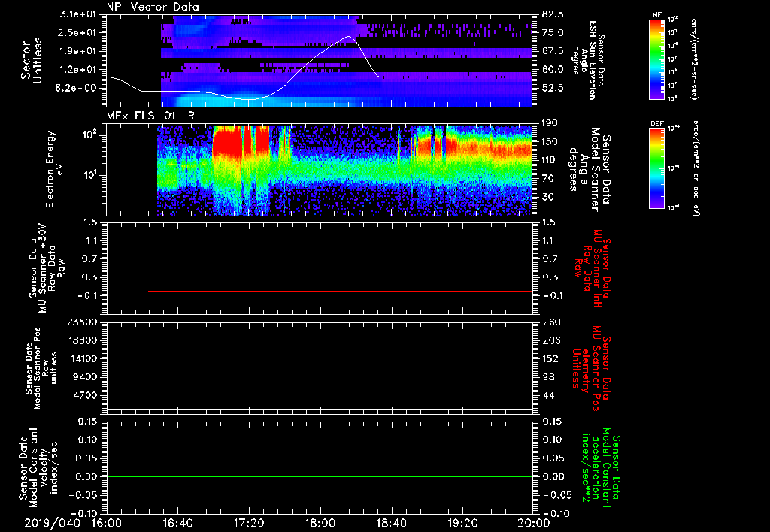The image size is (770, 532).
Task: Click the white sun elevation curve peak
Action: tap(349, 36)
